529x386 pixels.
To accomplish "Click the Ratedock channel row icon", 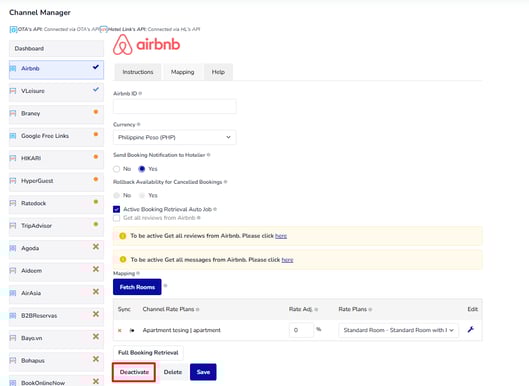I will click(13, 203).
